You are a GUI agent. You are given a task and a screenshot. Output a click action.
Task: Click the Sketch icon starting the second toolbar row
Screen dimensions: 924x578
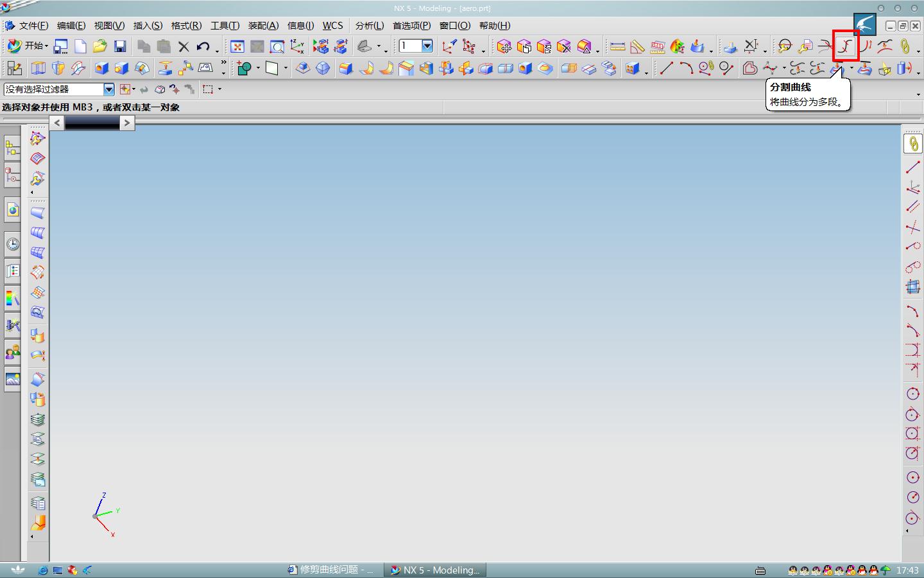pyautogui.click(x=14, y=68)
